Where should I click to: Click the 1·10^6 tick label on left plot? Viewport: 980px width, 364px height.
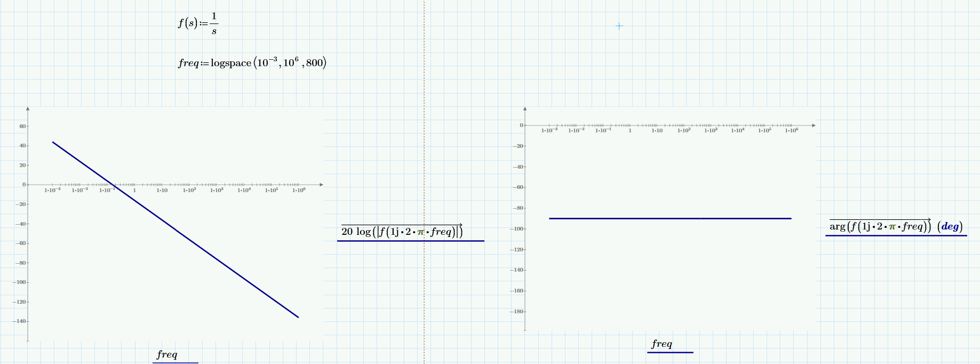299,190
